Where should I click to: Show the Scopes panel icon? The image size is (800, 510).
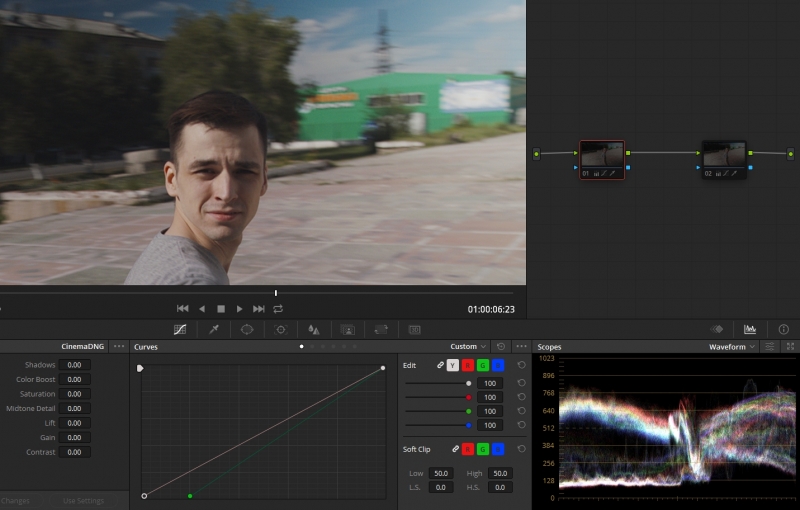(x=750, y=329)
